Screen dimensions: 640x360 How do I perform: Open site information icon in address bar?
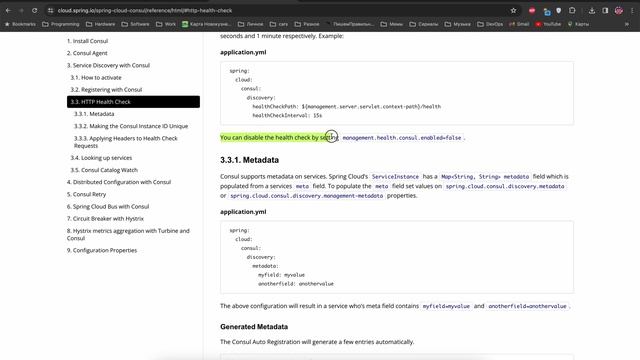tap(51, 11)
